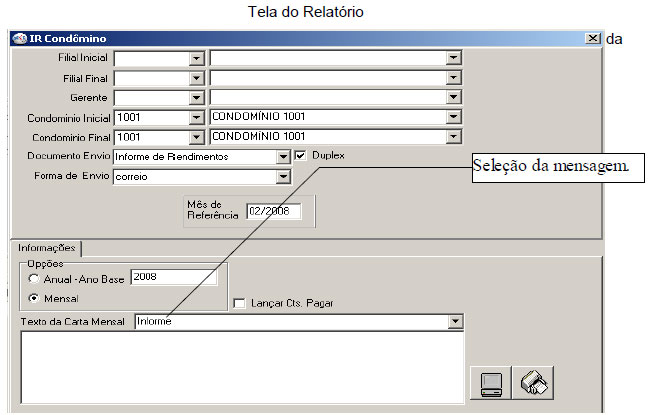Viewport: 649px width, 415px height.
Task: Click the Filial Inicial label
Action: tap(83, 58)
